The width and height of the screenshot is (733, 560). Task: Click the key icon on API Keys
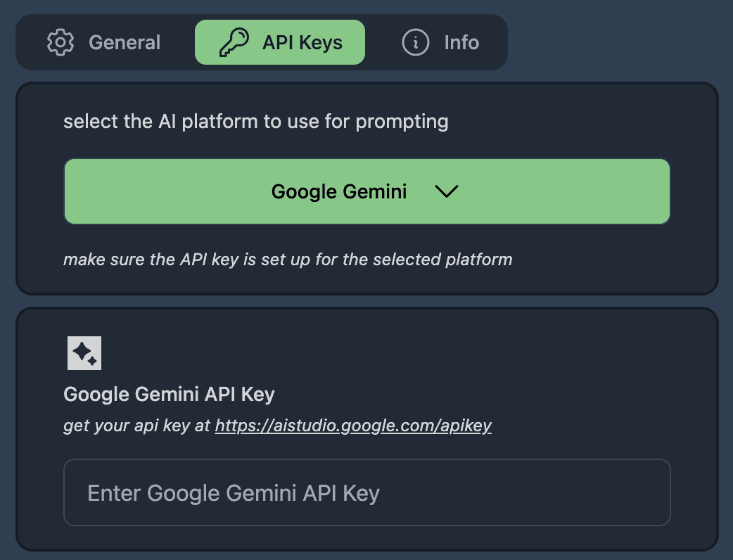pos(234,42)
